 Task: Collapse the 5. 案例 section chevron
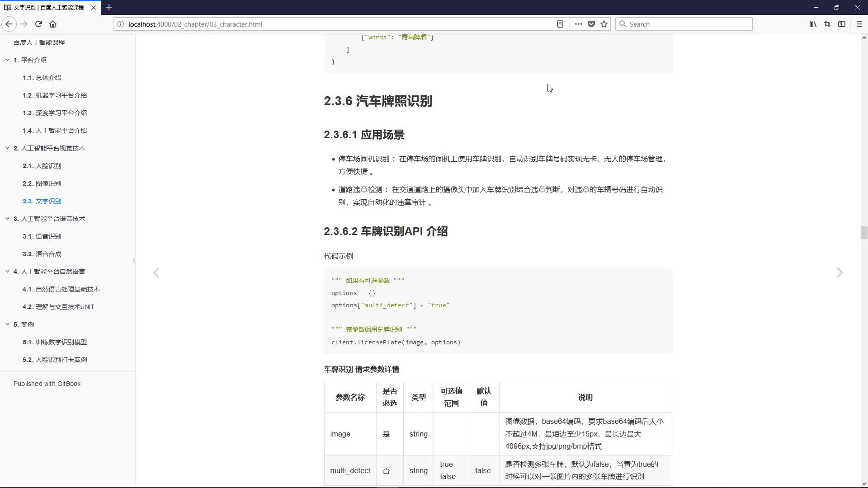tap(7, 324)
